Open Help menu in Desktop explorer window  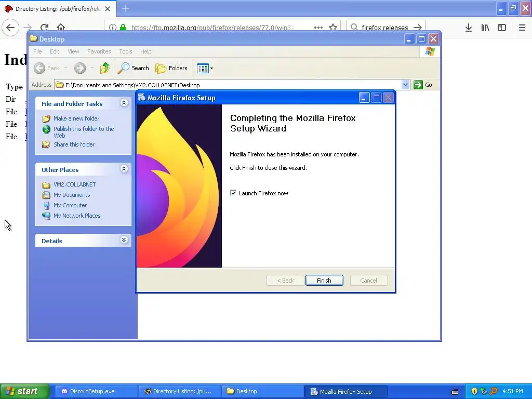(145, 51)
